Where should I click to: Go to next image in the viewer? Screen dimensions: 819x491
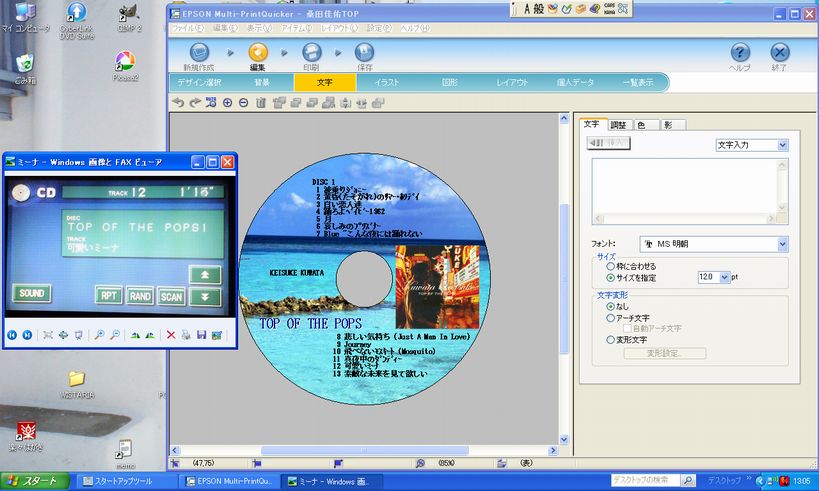(x=27, y=335)
